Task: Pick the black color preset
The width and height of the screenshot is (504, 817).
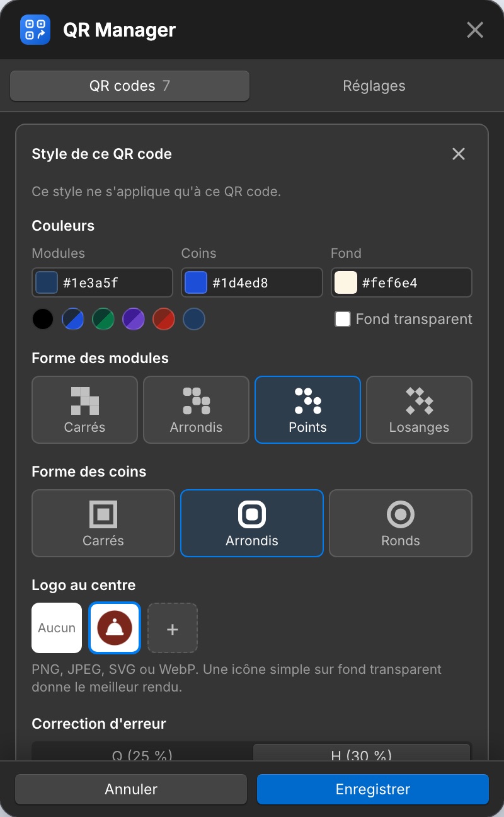Action: [x=43, y=319]
